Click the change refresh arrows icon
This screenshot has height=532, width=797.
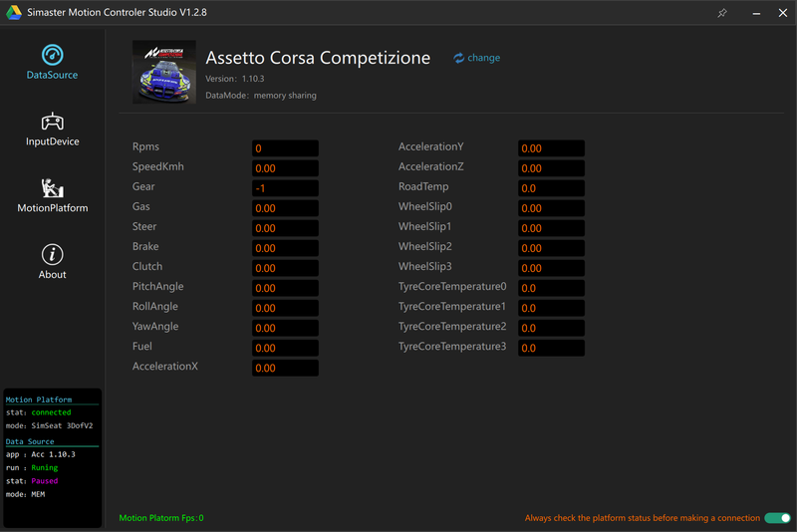click(x=458, y=58)
